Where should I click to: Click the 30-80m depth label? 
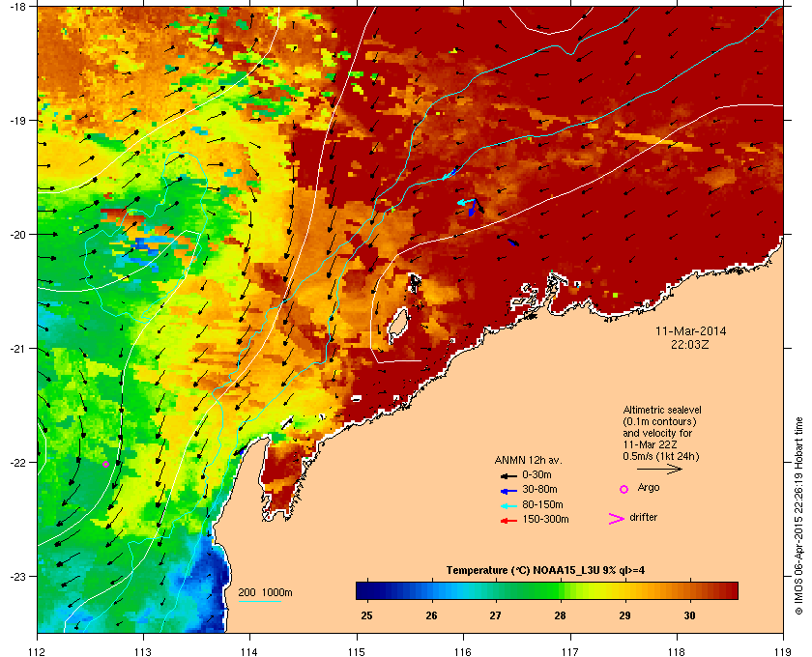[x=539, y=489]
